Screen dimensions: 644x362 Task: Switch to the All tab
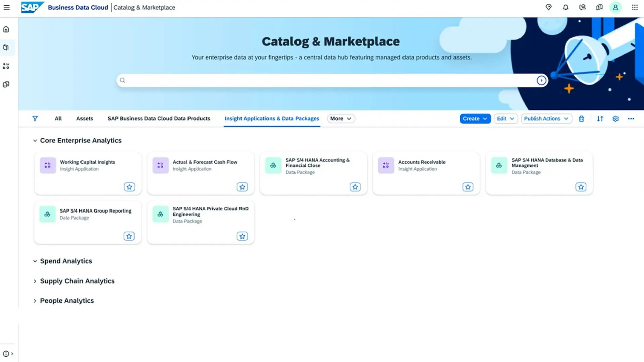[58, 119]
